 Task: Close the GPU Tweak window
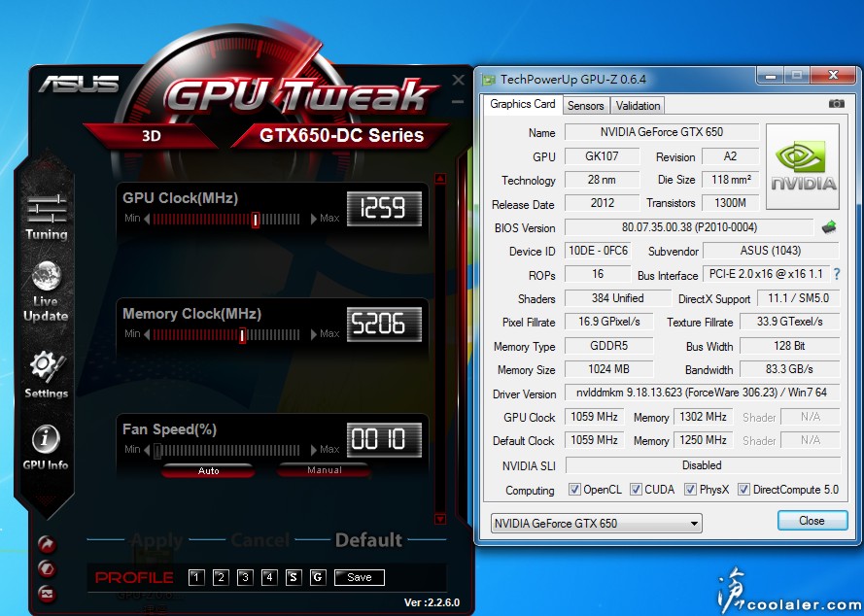coord(458,81)
